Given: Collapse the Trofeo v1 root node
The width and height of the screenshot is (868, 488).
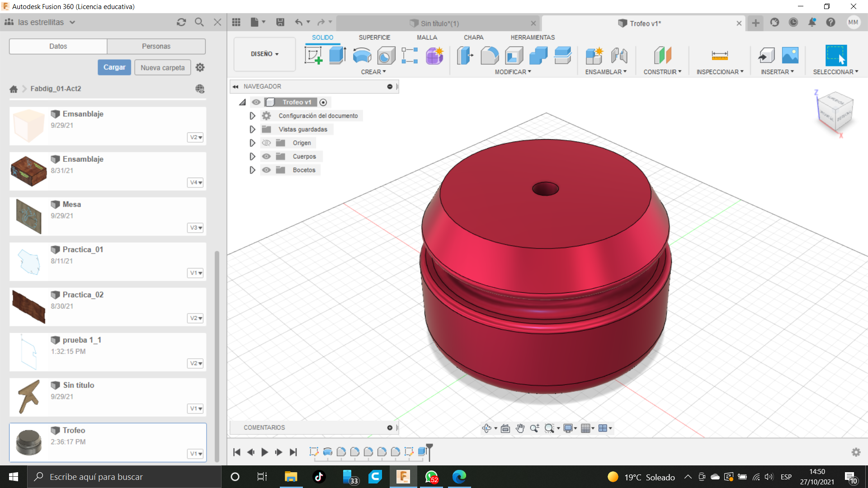Looking at the screenshot, I should [243, 102].
